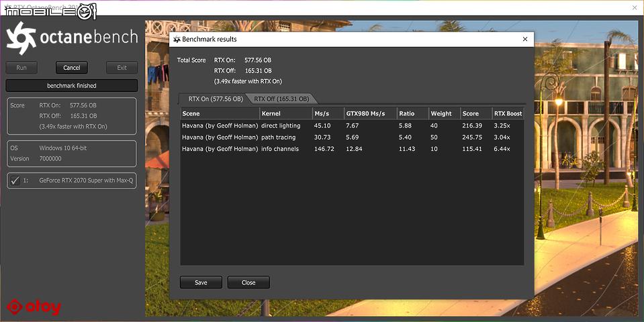Click the Ratio column header
The width and height of the screenshot is (644, 322).
[413, 113]
